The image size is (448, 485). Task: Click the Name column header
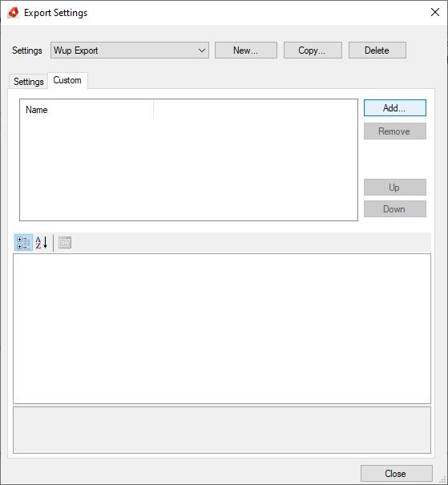coord(87,110)
